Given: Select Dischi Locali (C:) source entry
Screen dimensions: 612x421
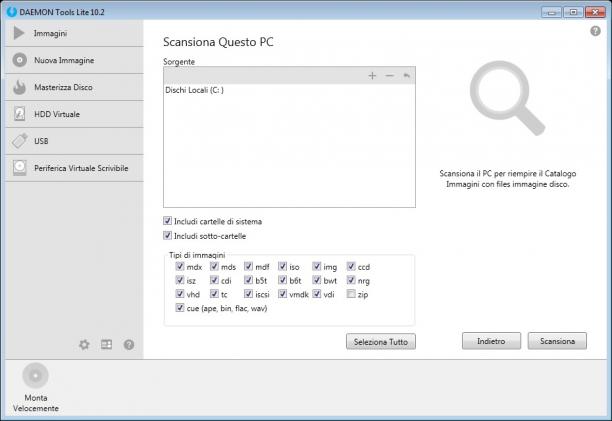Looking at the screenshot, I should [x=194, y=90].
